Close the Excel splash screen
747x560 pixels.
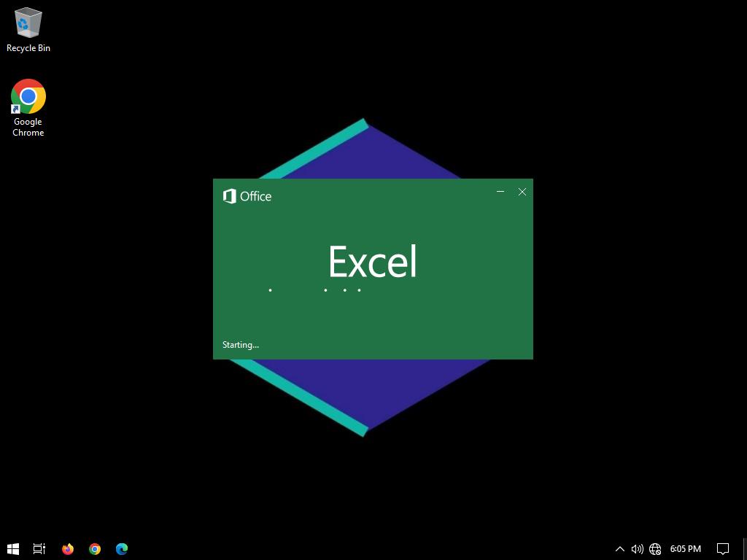tap(522, 192)
